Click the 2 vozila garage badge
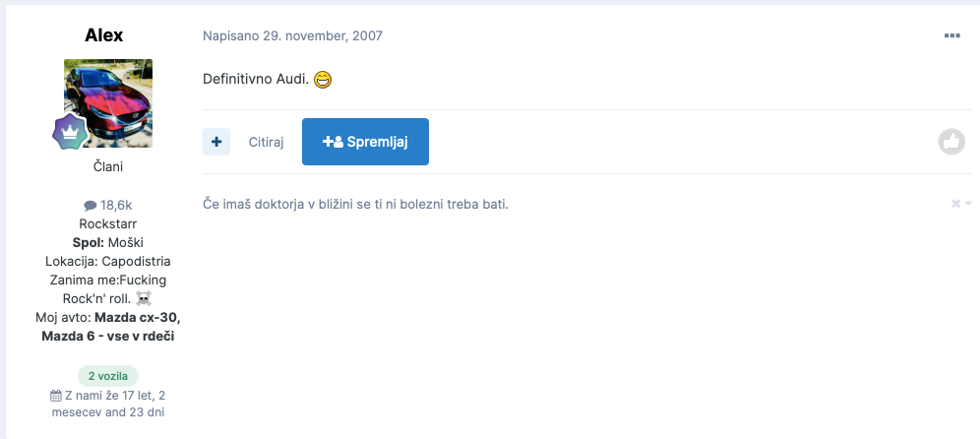 click(108, 376)
